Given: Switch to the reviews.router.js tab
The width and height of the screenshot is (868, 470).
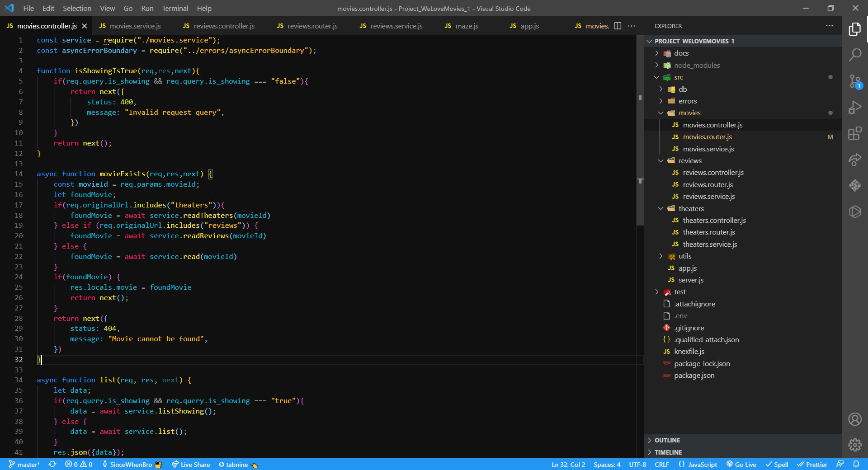Looking at the screenshot, I should tap(312, 26).
